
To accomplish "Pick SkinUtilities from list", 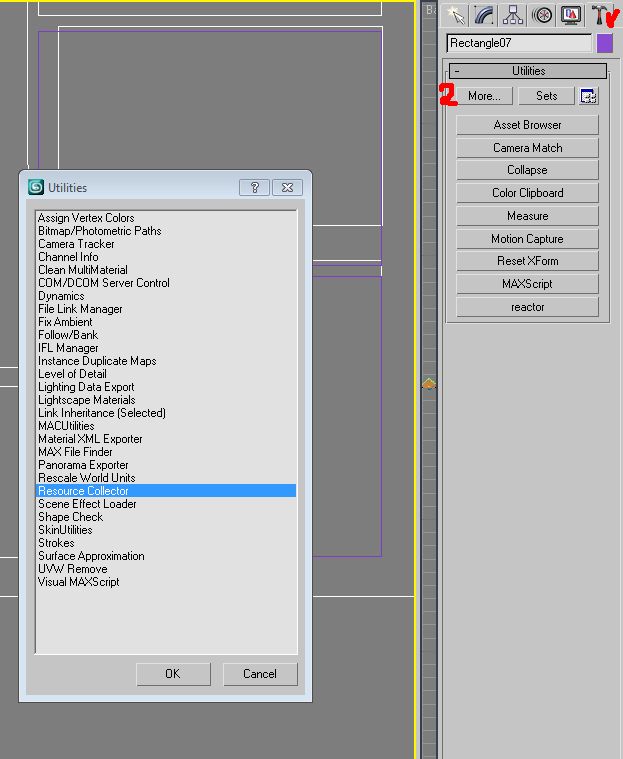I will click(x=166, y=530).
